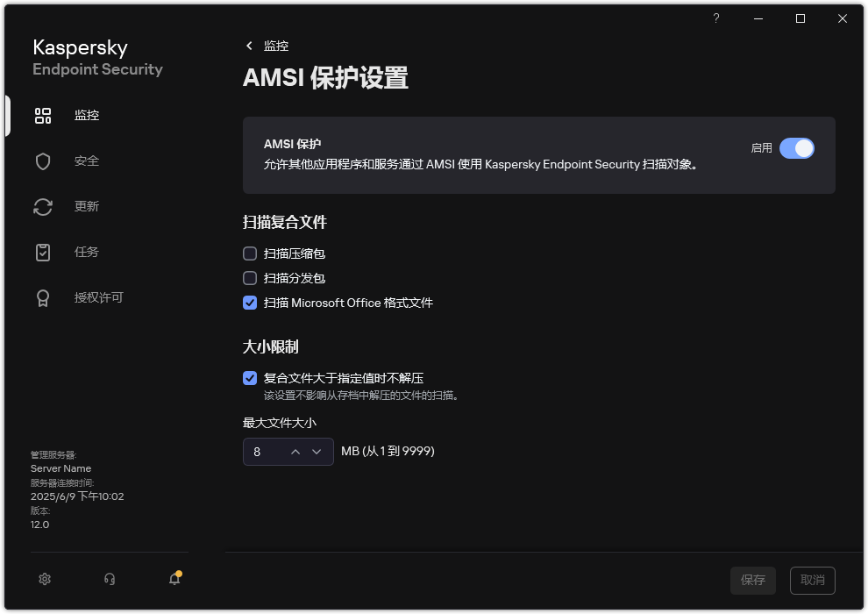
Task: Minimize the Kaspersky window
Action: (x=758, y=18)
